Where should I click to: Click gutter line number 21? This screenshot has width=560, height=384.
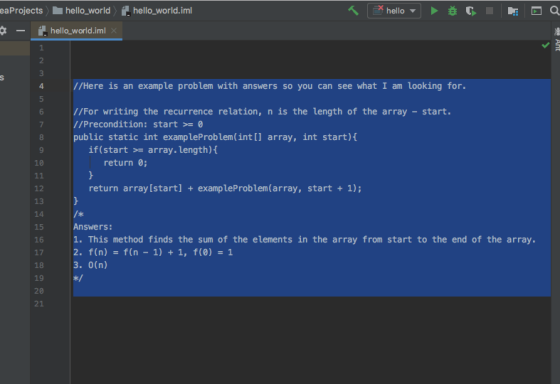pos(39,304)
